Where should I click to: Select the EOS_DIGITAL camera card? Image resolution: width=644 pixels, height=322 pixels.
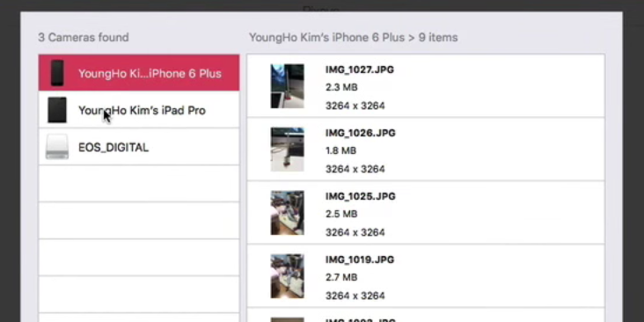point(139,147)
